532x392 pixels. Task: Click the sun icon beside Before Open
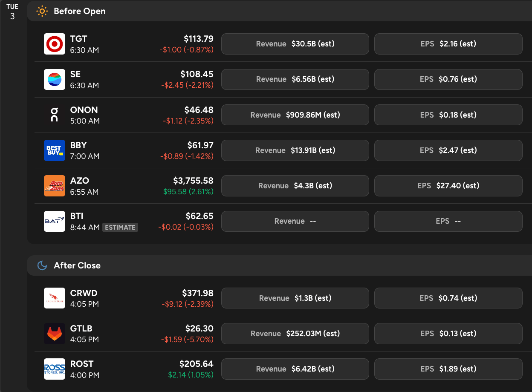tap(42, 11)
